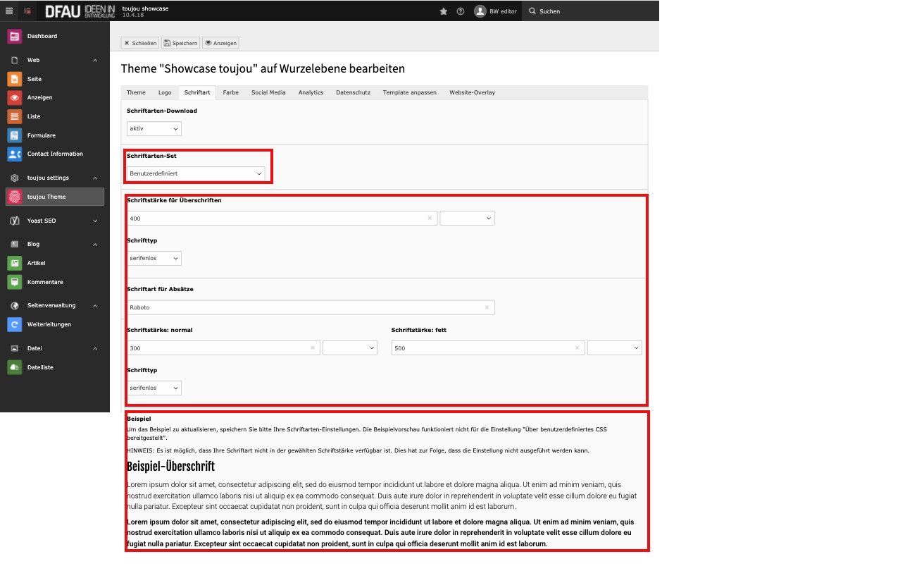The image size is (924, 578).
Task: Select the Liste module icon
Action: 14,116
